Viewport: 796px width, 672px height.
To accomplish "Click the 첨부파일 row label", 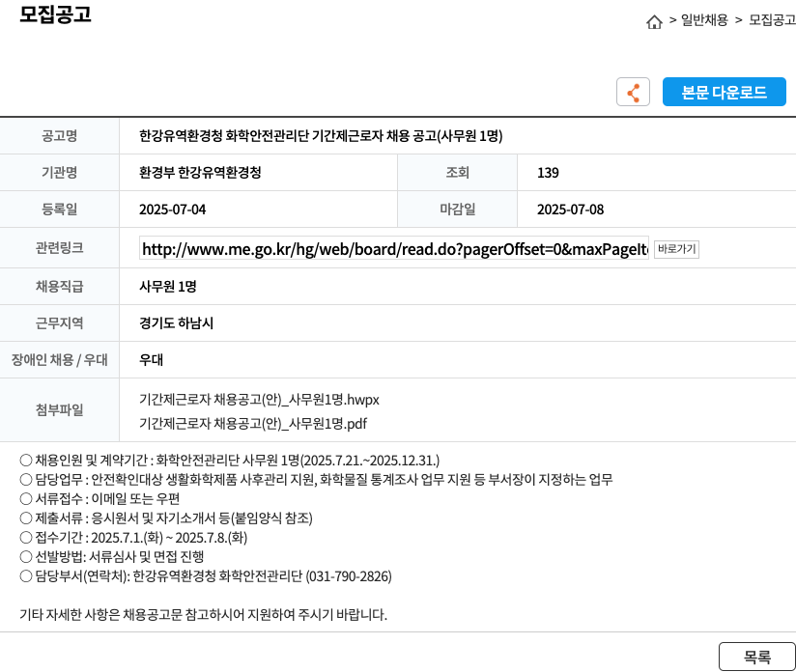I will [59, 409].
